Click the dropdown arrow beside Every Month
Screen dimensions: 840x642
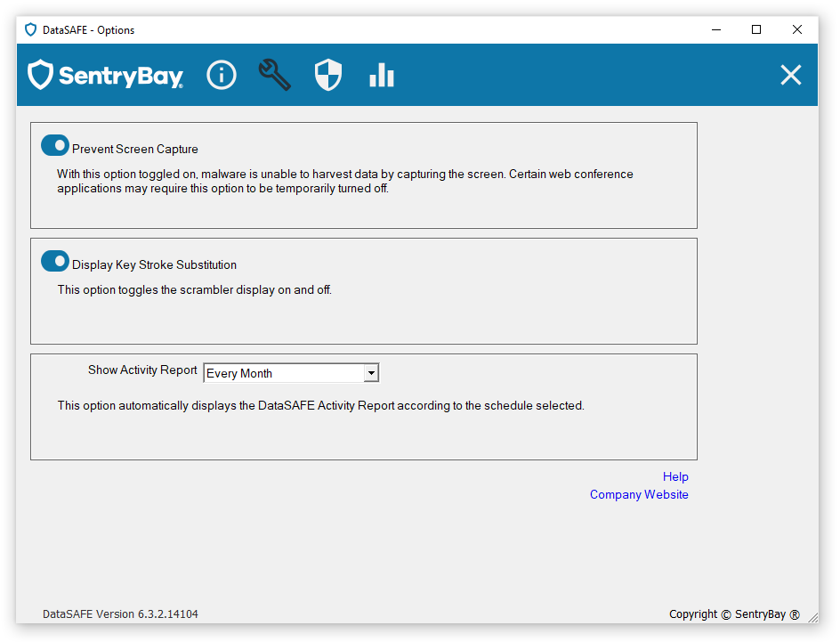click(371, 372)
